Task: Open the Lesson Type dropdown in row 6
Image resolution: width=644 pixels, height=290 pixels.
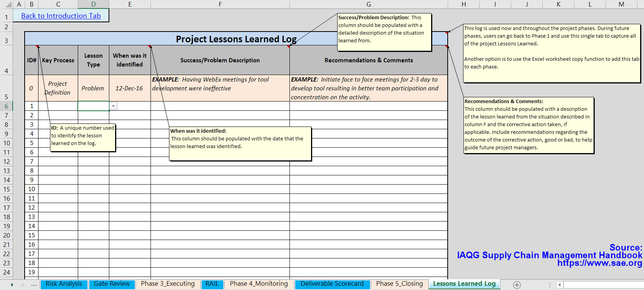Action: [113, 106]
